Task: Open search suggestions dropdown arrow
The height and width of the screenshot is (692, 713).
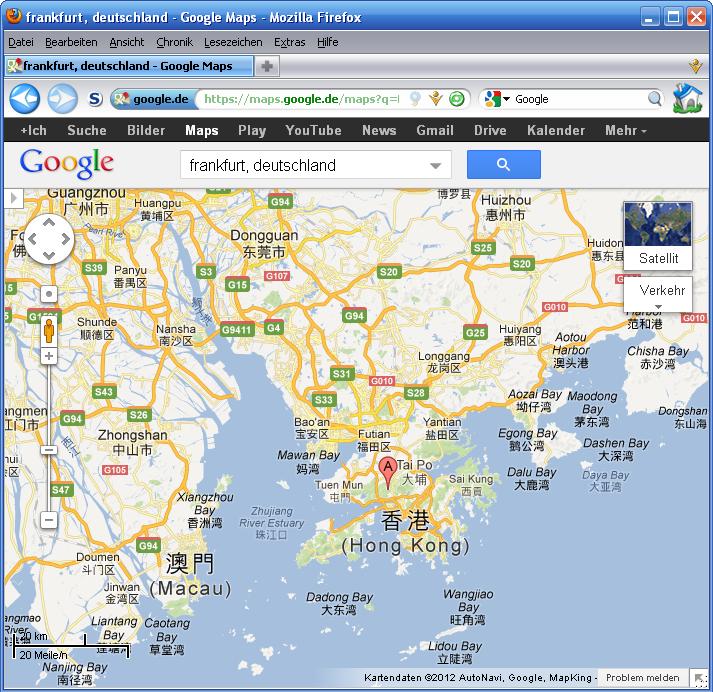Action: click(x=436, y=165)
